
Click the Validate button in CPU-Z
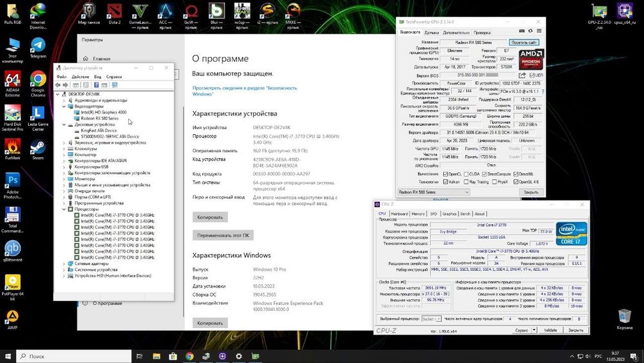551,330
